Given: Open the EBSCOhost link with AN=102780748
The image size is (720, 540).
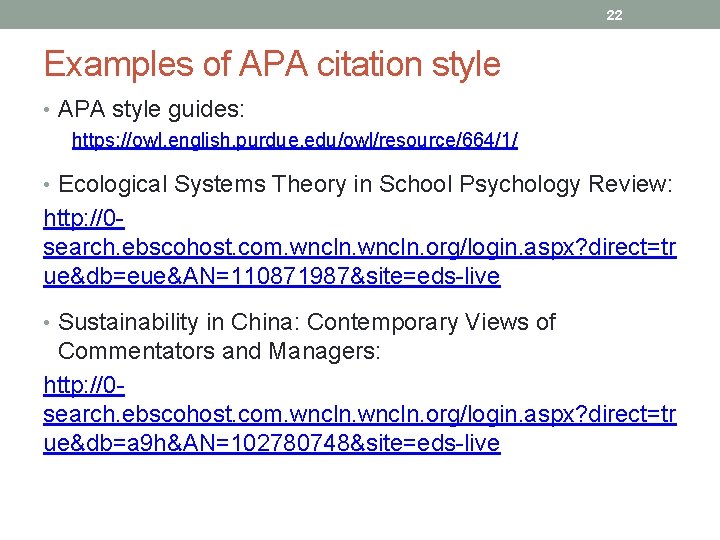Looking at the screenshot, I should tap(360, 414).
